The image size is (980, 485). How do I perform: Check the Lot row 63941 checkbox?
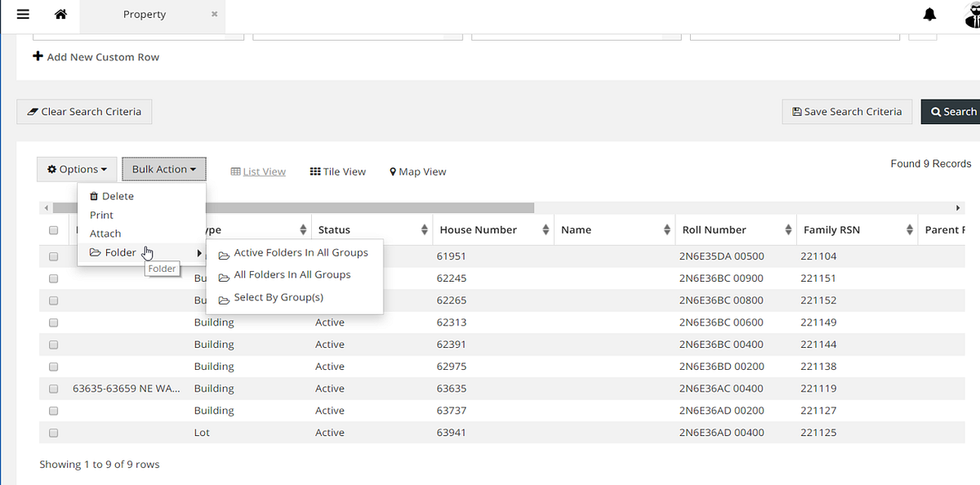pyautogui.click(x=53, y=433)
